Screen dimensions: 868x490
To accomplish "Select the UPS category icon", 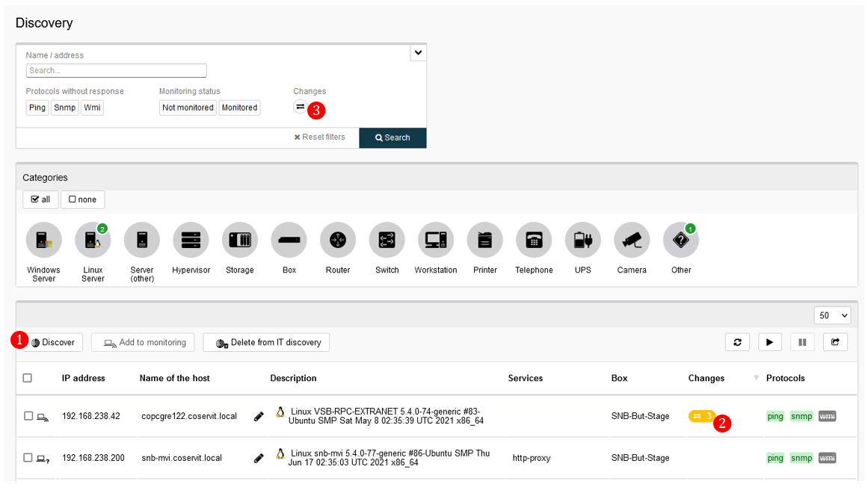I will 583,240.
